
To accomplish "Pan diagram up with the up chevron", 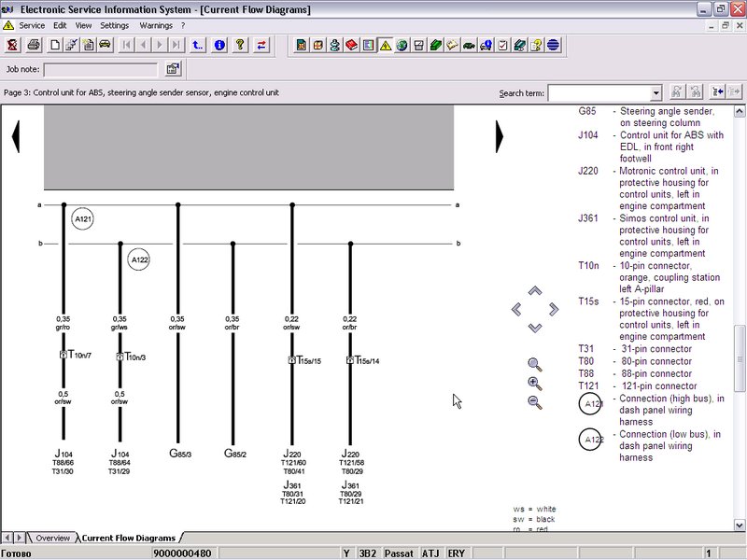I will pos(535,290).
